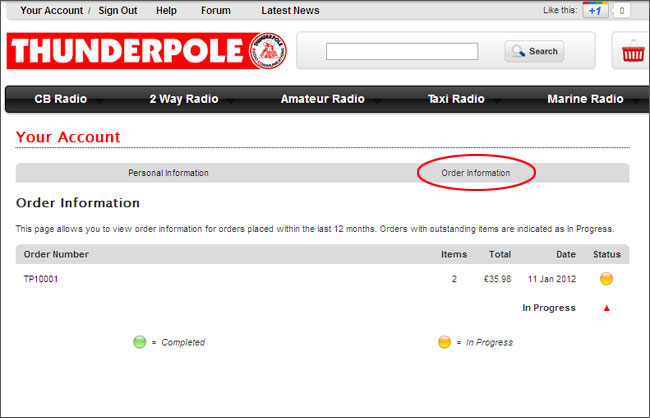
Task: Click the Order Information section heading
Action: click(78, 203)
